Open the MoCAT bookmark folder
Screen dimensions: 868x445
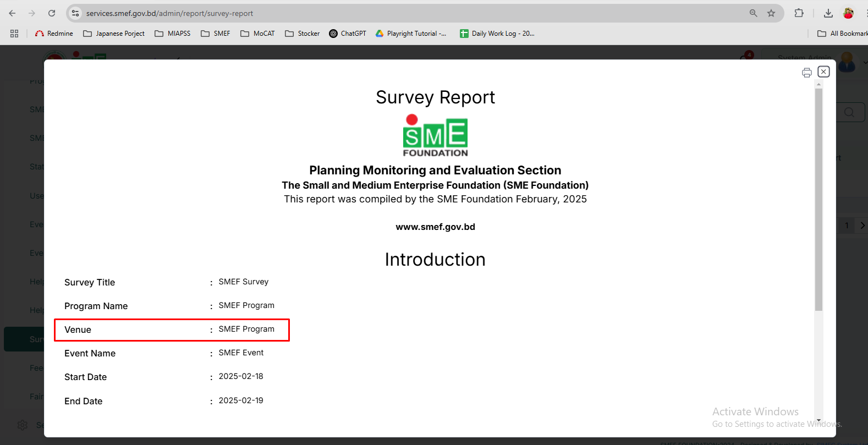click(257, 34)
